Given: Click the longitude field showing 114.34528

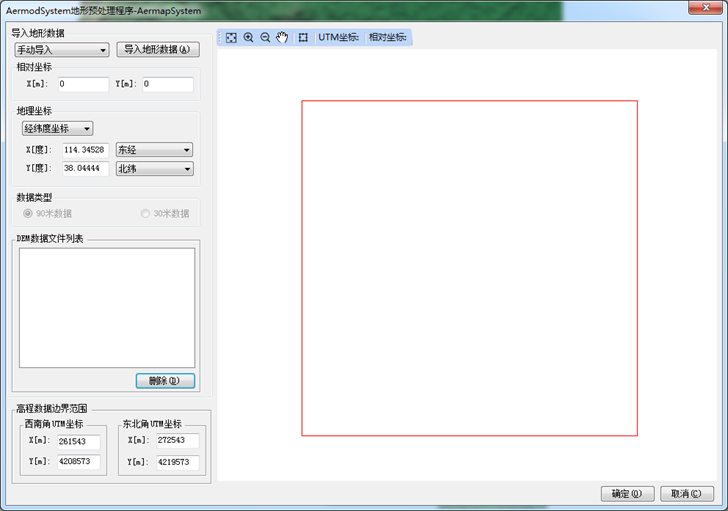Looking at the screenshot, I should coord(85,150).
